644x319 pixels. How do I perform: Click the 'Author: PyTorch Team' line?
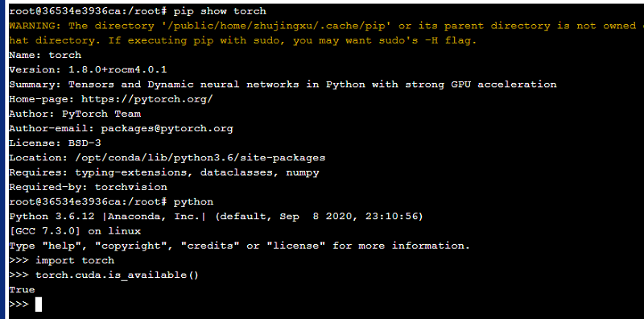click(75, 114)
